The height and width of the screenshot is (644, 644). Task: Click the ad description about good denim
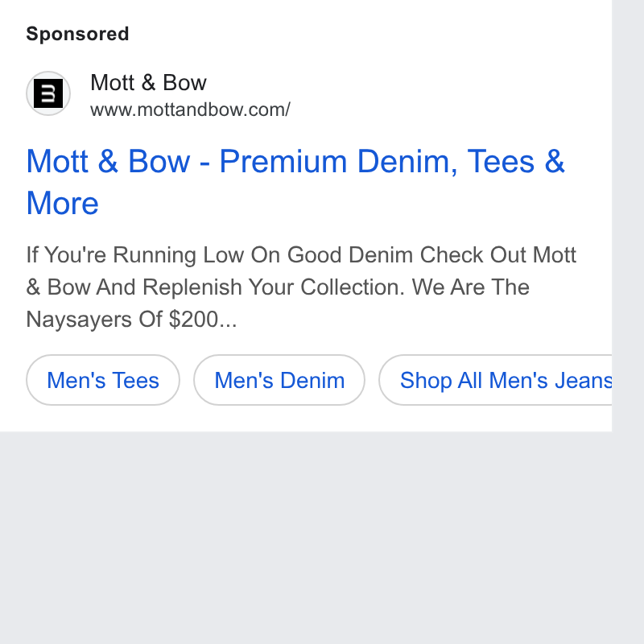pyautogui.click(x=301, y=287)
